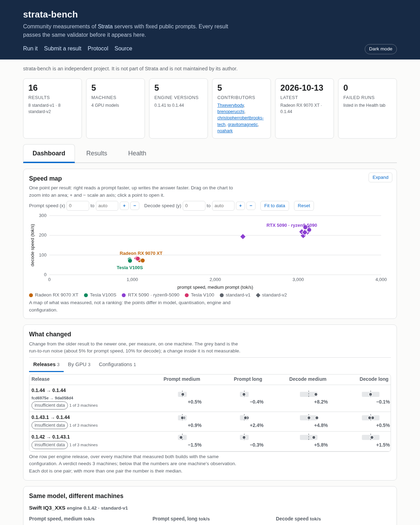Toggle Tesla V100 legend entry

[199, 295]
